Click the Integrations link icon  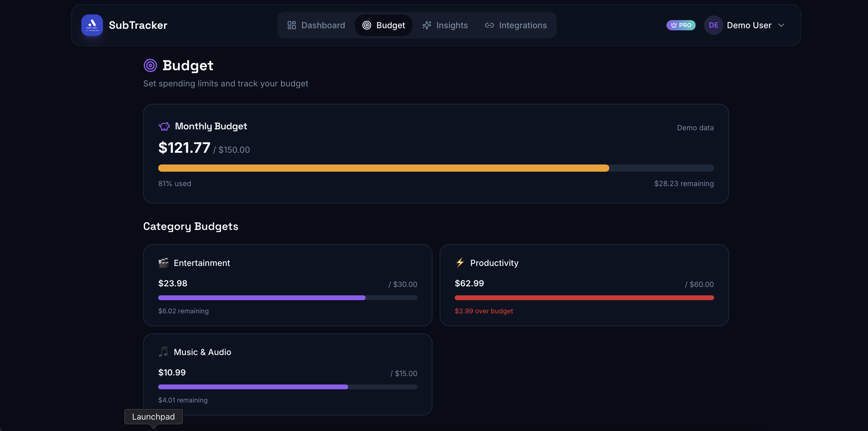click(x=489, y=25)
